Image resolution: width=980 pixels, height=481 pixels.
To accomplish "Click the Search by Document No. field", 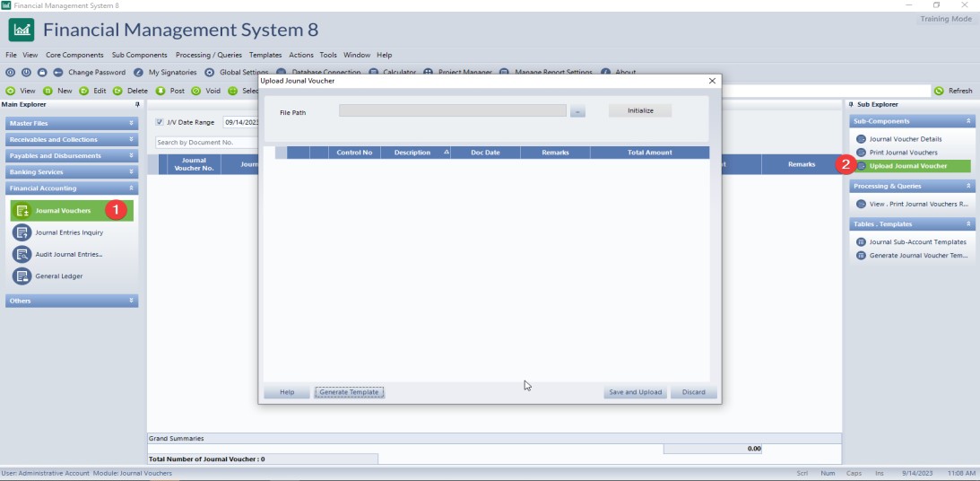I will (206, 143).
